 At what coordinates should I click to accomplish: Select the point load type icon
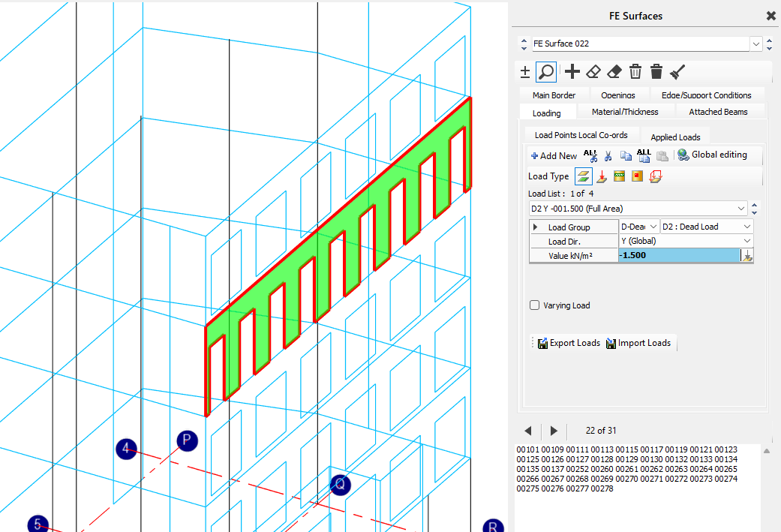602,176
